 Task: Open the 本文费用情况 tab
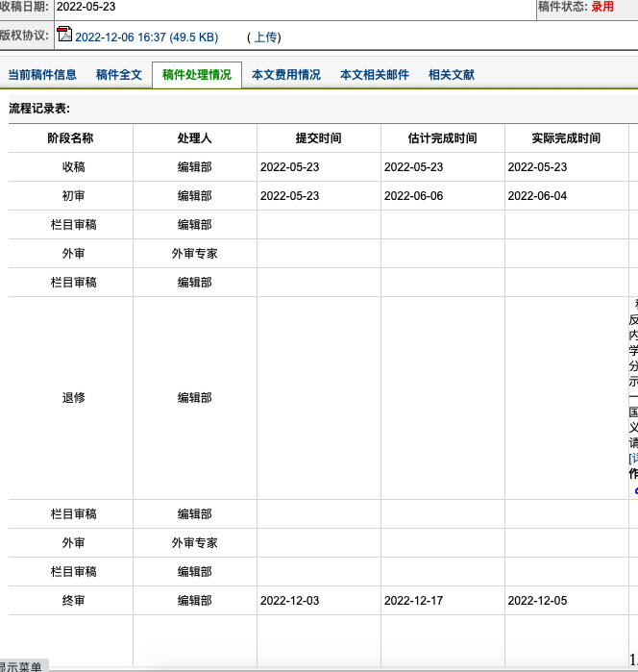[x=285, y=75]
